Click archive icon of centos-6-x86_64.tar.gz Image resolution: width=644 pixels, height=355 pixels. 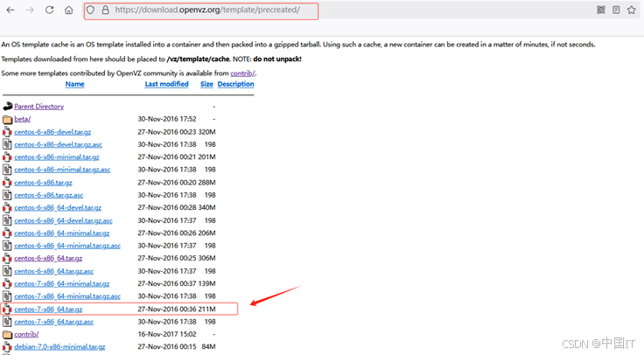[7, 259]
